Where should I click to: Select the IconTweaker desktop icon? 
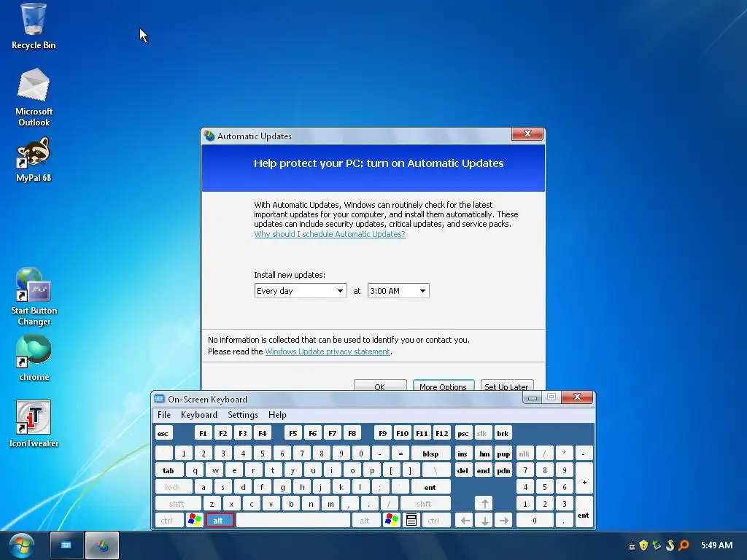(34, 424)
